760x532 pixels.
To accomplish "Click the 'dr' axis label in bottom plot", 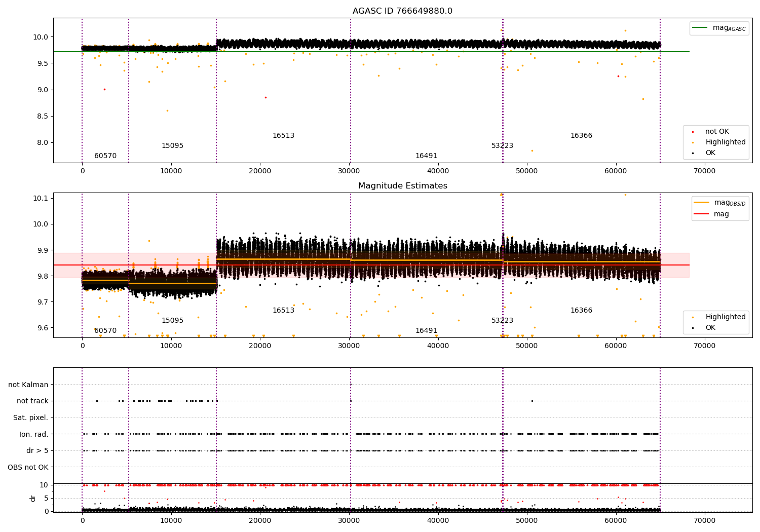I will (33, 498).
